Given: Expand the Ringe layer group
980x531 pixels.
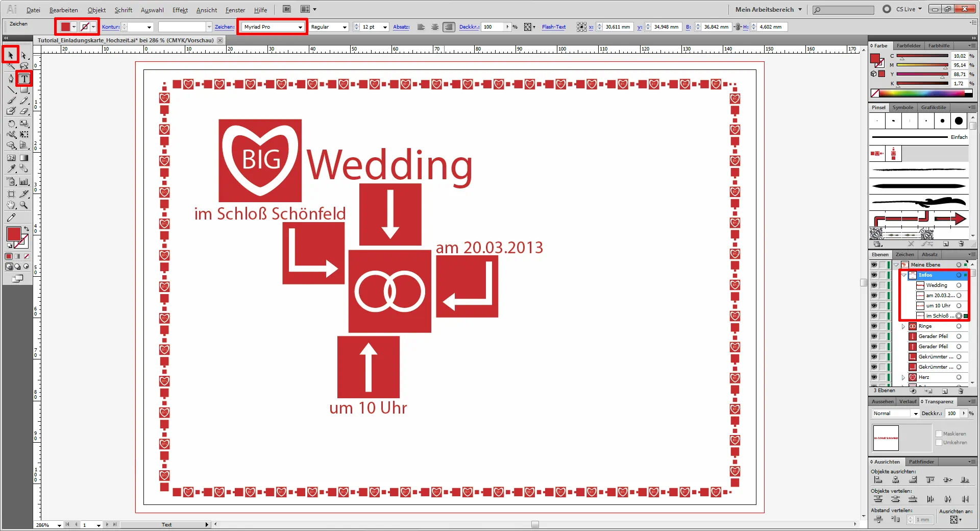Looking at the screenshot, I should [904, 326].
